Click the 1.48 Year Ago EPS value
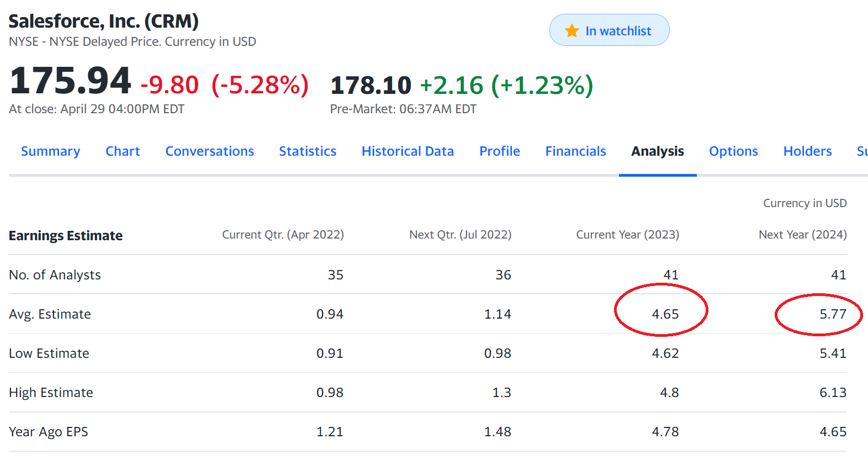Image resolution: width=868 pixels, height=460 pixels. point(497,432)
